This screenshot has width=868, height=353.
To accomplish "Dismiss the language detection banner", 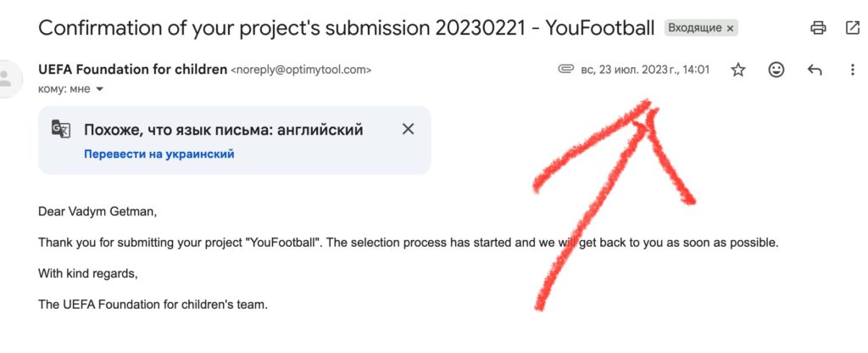I will click(408, 129).
